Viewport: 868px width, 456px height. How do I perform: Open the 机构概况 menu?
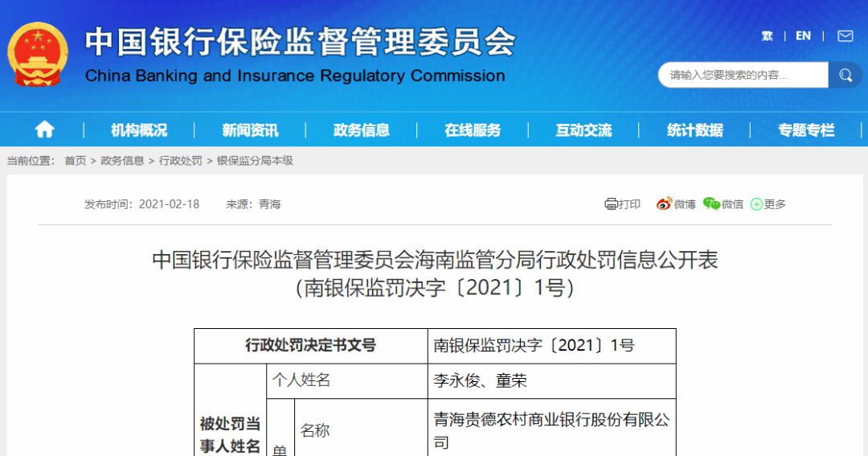coord(139,130)
